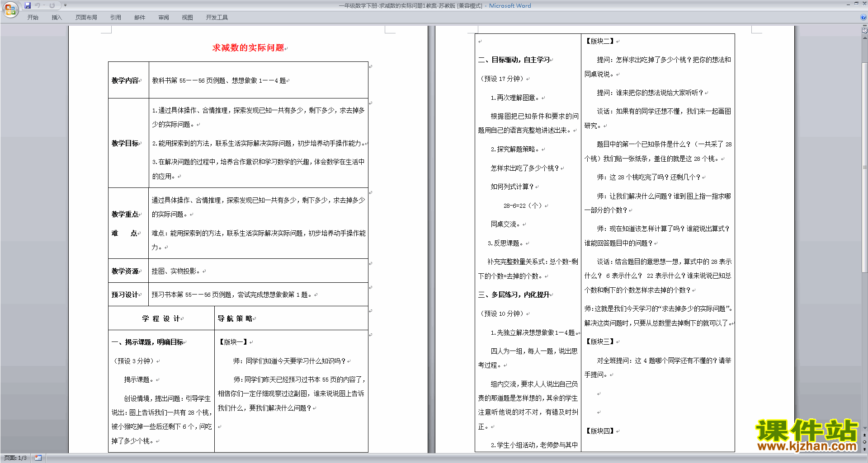Click text 同桌交流。
Screen dimensions: 868x463
(506, 224)
